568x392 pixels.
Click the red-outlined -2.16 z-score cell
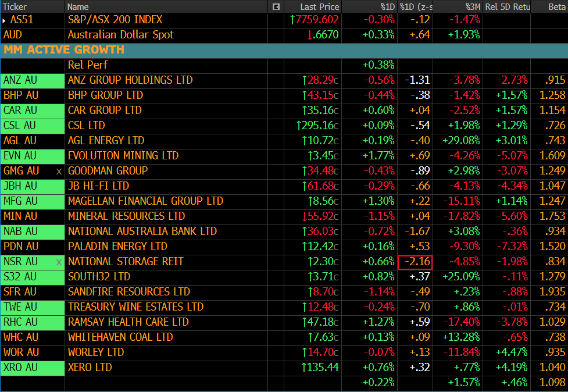[x=415, y=262]
